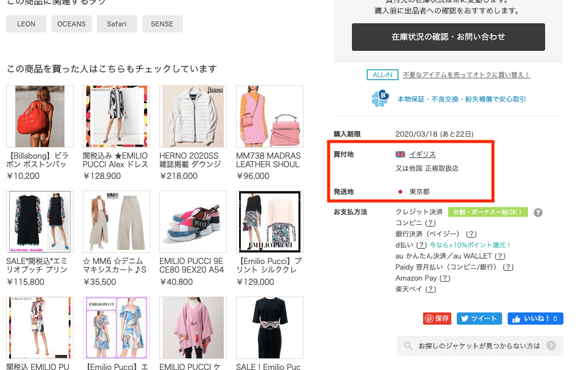
Task: Click the お探しのジャケットが見つからない方は search bar
Action: coord(480,345)
